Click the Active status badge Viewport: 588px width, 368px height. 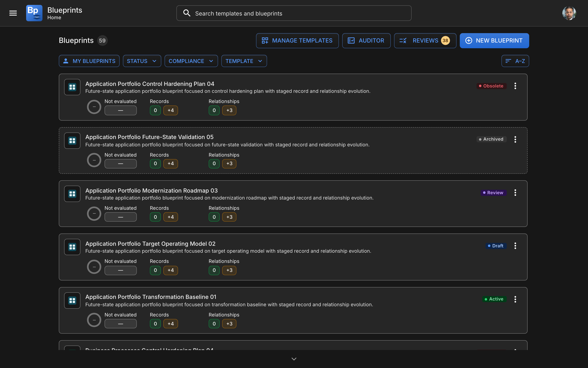click(494, 299)
